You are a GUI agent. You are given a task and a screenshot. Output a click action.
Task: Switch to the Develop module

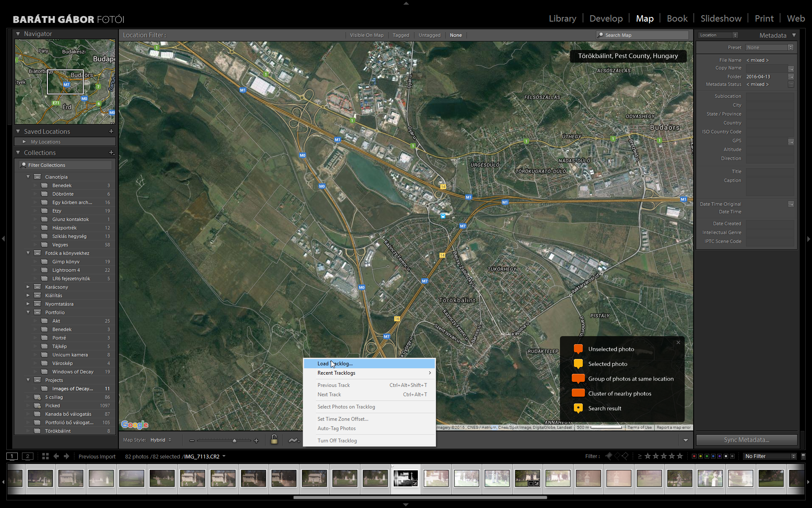[x=606, y=19]
